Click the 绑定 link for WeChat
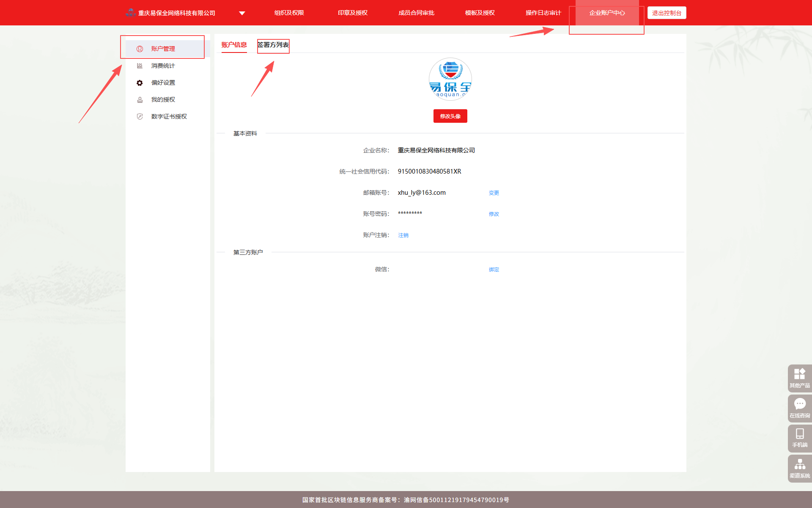The image size is (812, 508). (494, 269)
